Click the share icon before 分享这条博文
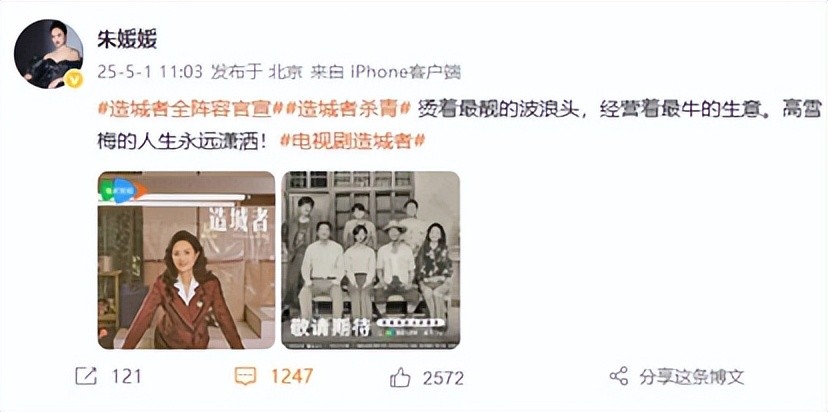The width and height of the screenshot is (828, 412). (618, 376)
